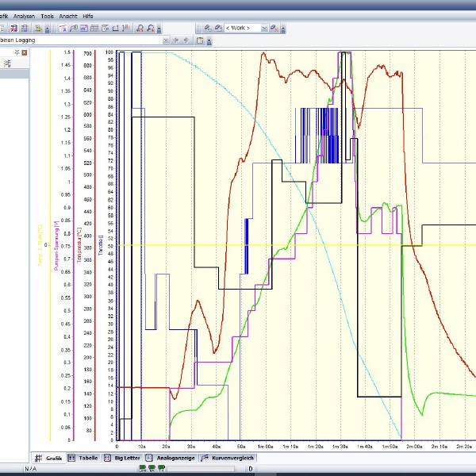Click the save workspace icon beside Work box

pyautogui.click(x=218, y=29)
